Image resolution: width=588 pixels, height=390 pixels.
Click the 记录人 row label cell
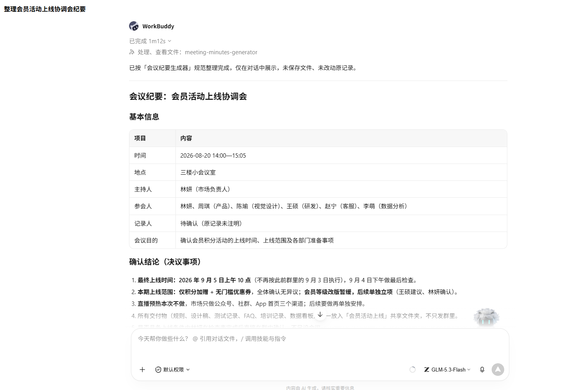click(152, 223)
